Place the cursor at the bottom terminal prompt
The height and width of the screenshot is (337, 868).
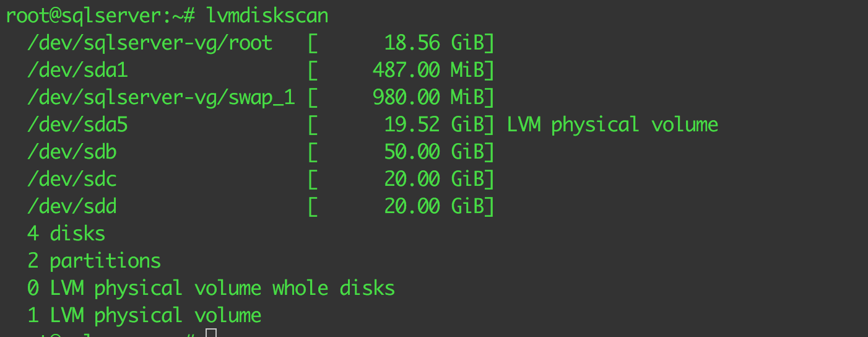211,335
